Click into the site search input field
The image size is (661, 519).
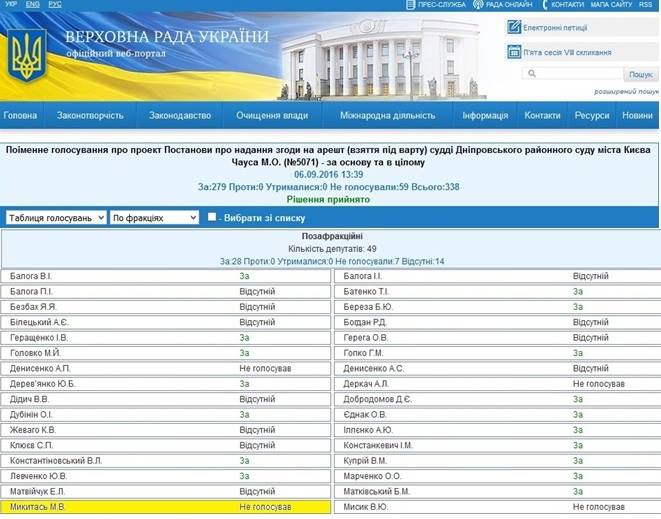tap(573, 74)
